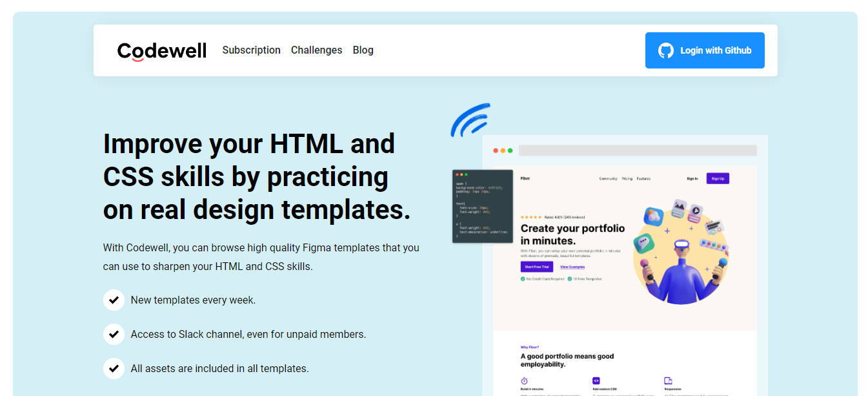Open the Subscription nav item
Viewport: 868px width, 396px height.
(x=251, y=50)
